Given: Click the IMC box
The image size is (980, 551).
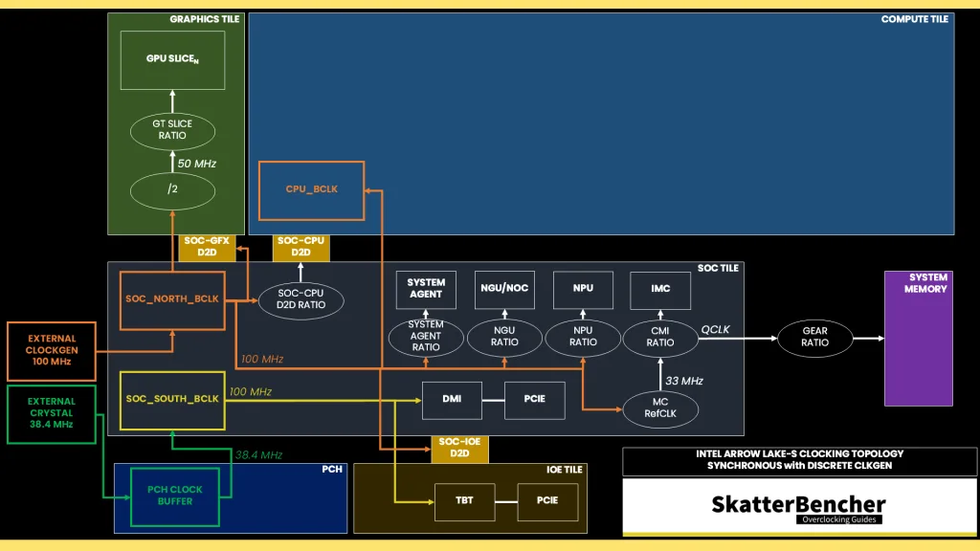Looking at the screenshot, I should [x=660, y=289].
